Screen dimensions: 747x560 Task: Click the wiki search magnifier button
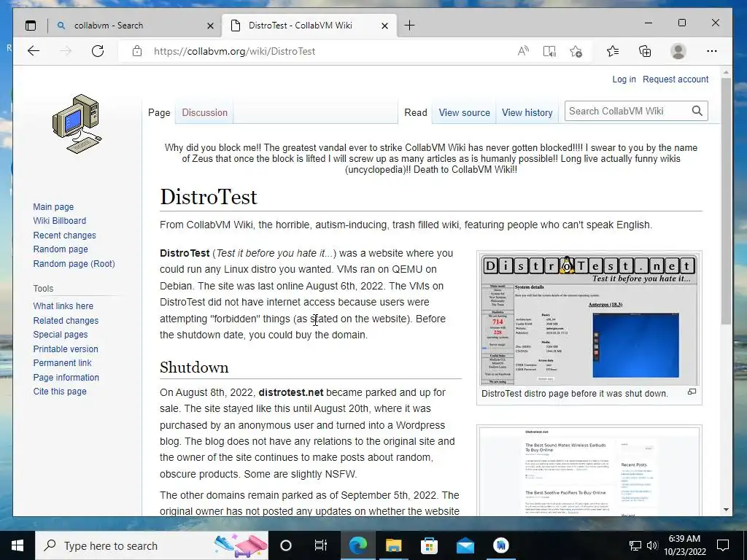click(697, 111)
